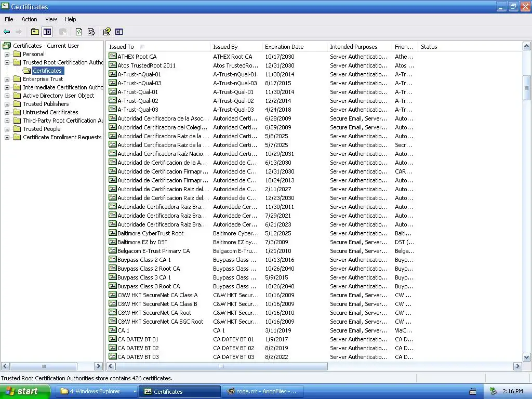
Task: Click the 10/29/2031 expiration date cell
Action: tap(280, 154)
